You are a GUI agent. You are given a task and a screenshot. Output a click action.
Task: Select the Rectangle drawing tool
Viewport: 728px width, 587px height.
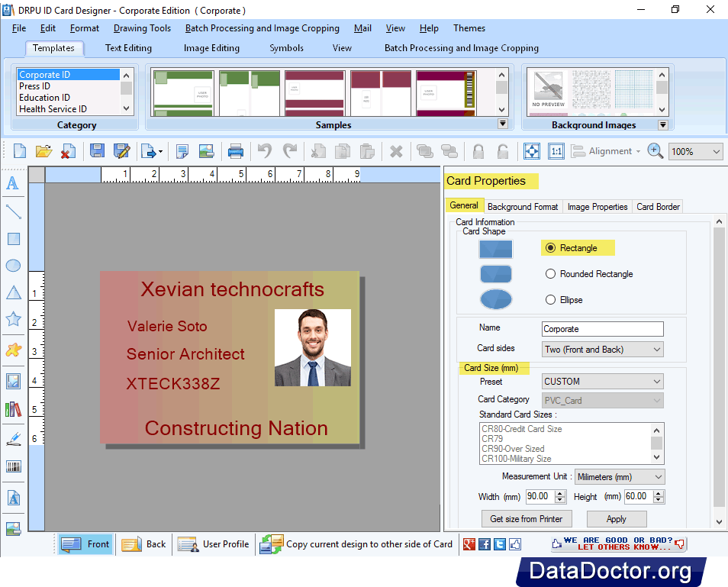point(14,239)
